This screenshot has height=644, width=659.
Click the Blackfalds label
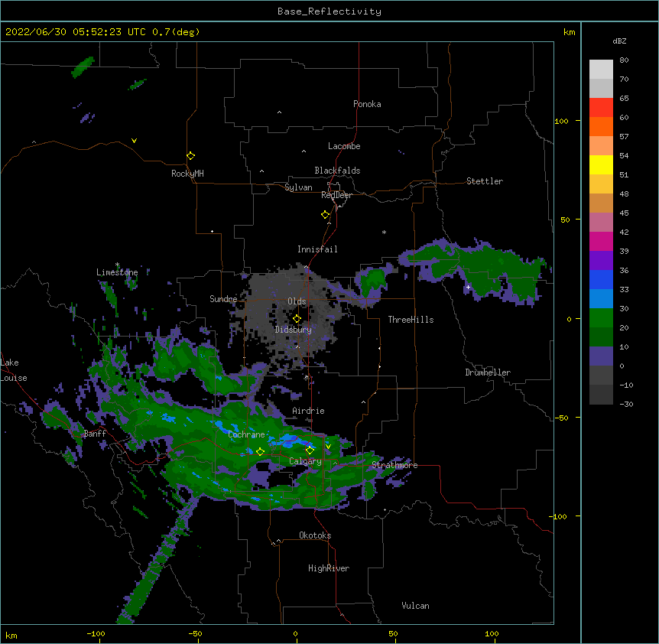[x=337, y=171]
